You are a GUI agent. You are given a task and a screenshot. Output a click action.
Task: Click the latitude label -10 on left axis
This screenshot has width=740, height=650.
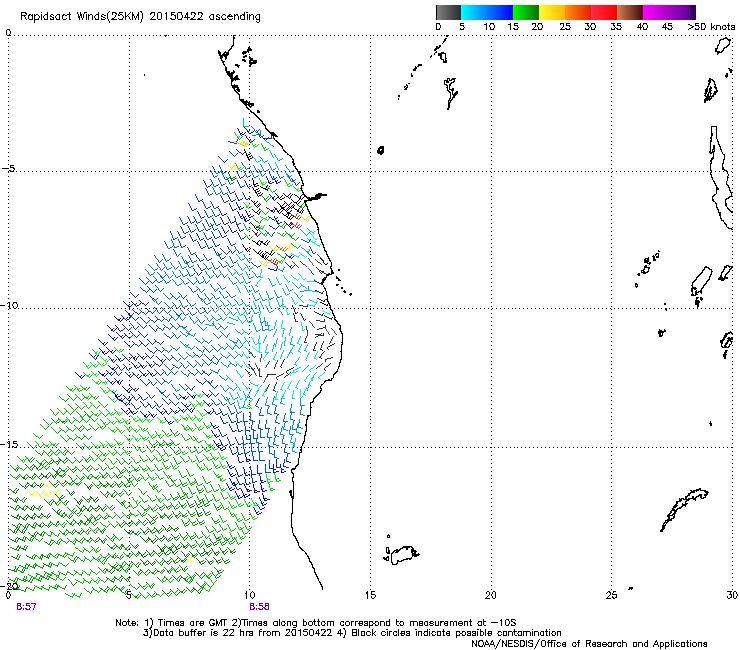pos(9,305)
